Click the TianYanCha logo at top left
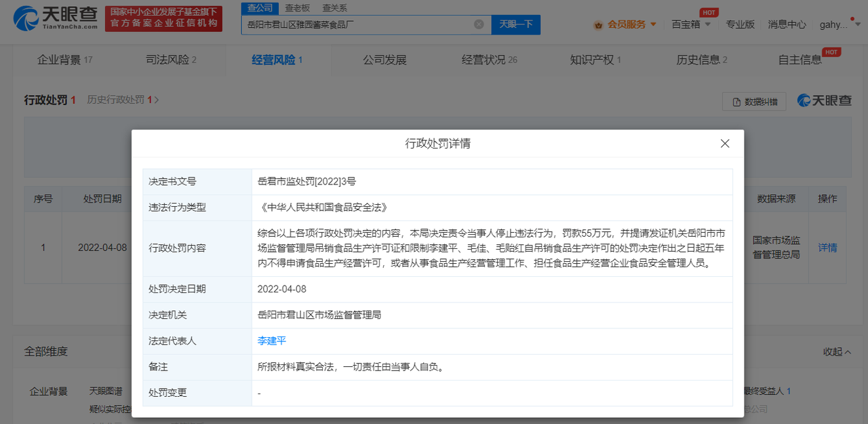The image size is (868, 424). (x=56, y=18)
